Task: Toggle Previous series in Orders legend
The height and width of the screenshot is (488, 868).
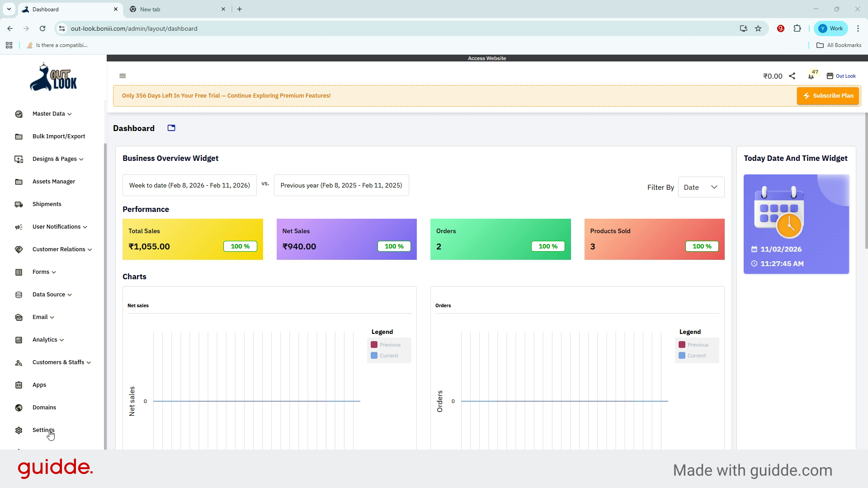Action: 693,345
